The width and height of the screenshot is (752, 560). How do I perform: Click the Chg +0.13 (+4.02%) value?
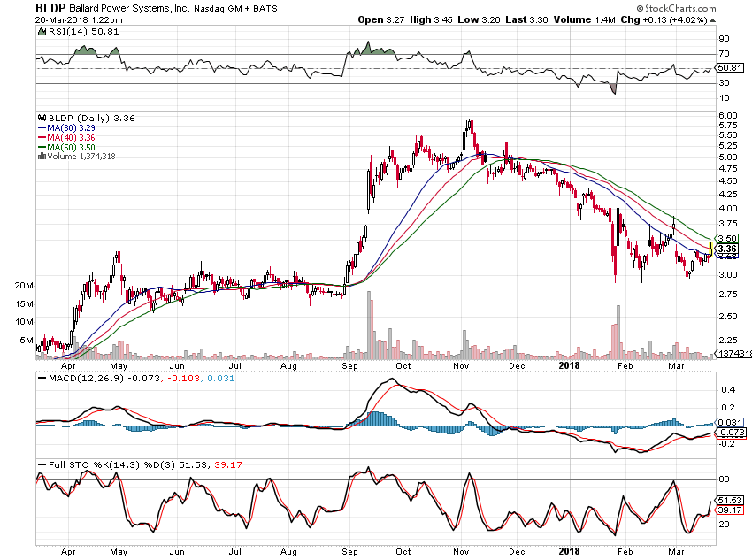coord(664,19)
